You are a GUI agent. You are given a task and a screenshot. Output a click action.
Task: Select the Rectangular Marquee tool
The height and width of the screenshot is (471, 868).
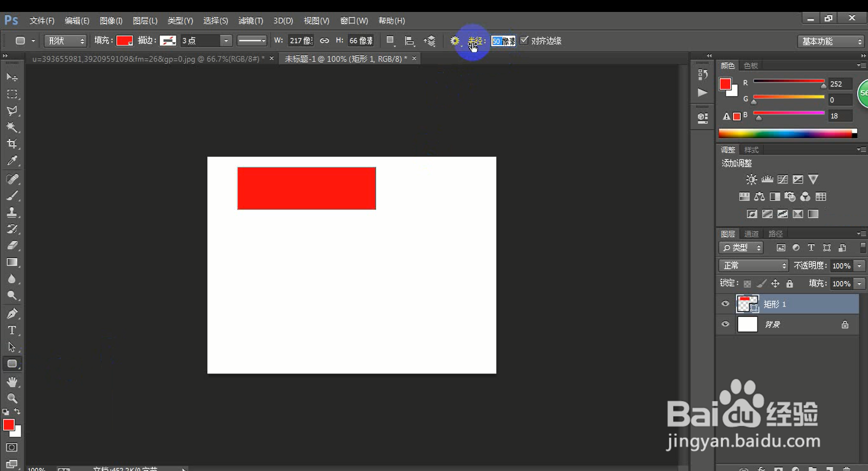coord(12,94)
